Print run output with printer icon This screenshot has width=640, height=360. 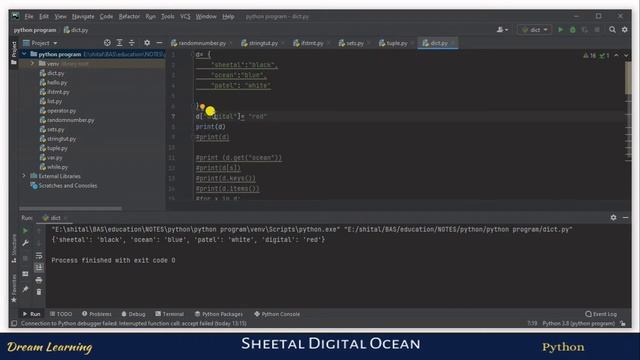pos(39,280)
